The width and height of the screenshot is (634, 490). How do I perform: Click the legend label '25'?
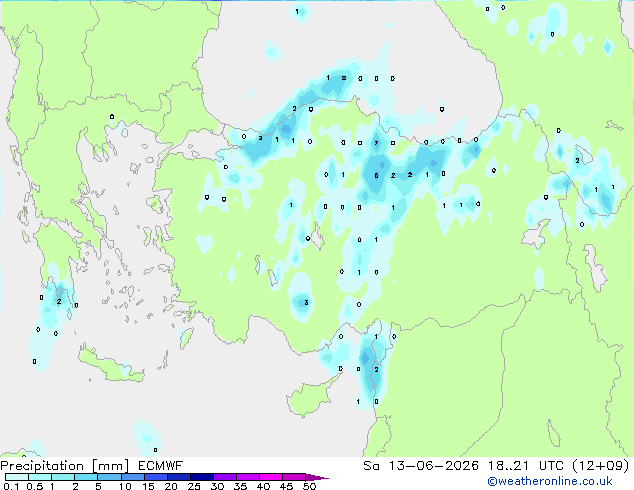click(x=194, y=486)
